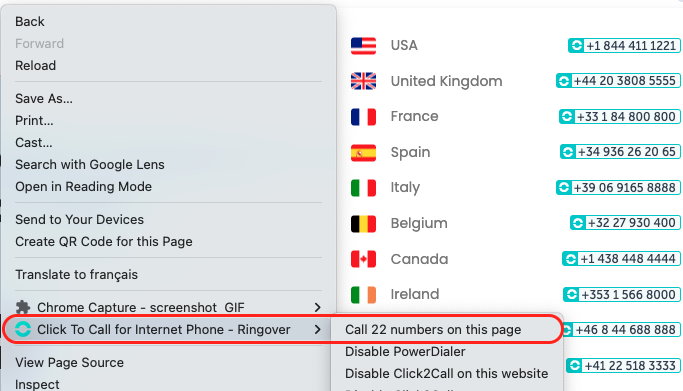The image size is (683, 391).
Task: Click the Ringover icon beside United Kingdom number
Action: coord(564,81)
